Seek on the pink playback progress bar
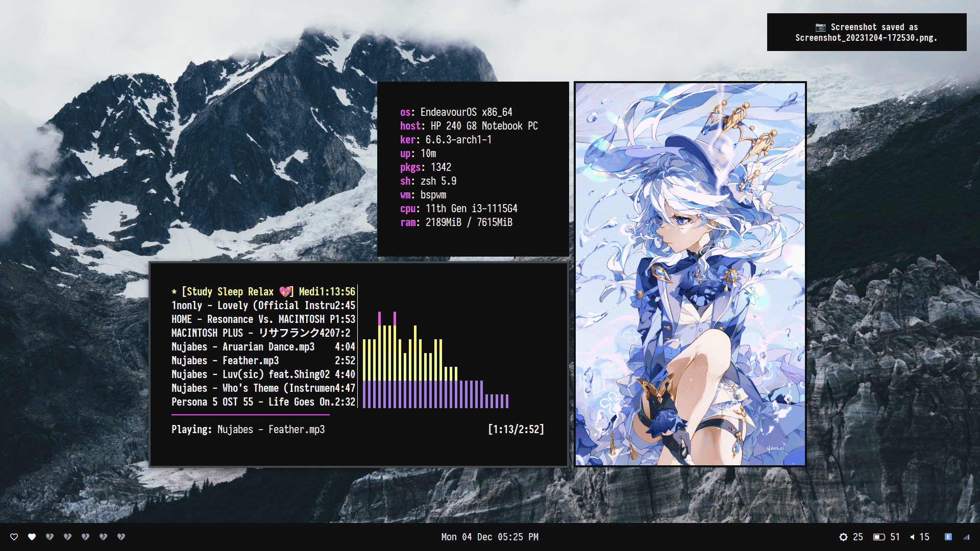980x551 pixels. coord(251,415)
